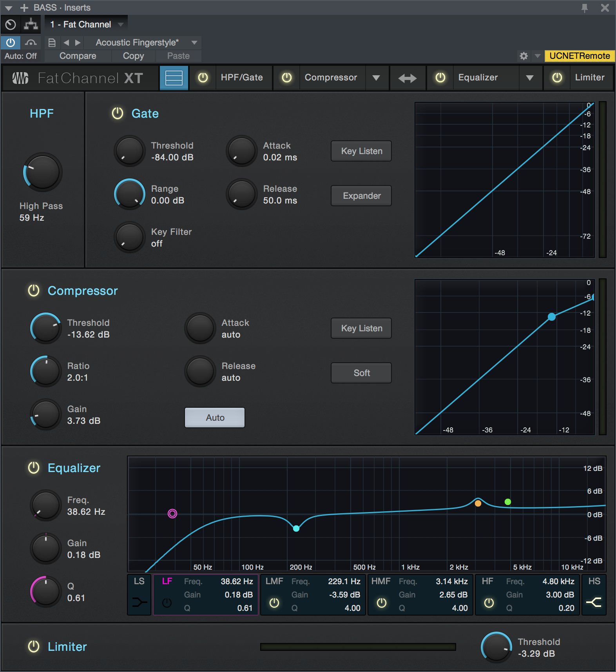Viewport: 616px width, 672px height.
Task: Click the High Pass knob
Action: (x=42, y=172)
